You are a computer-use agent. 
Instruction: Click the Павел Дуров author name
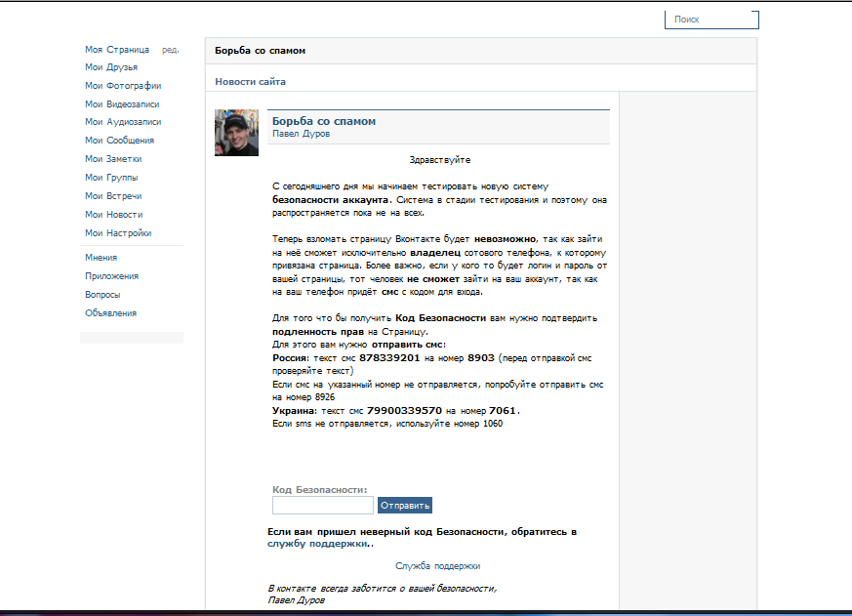[301, 134]
